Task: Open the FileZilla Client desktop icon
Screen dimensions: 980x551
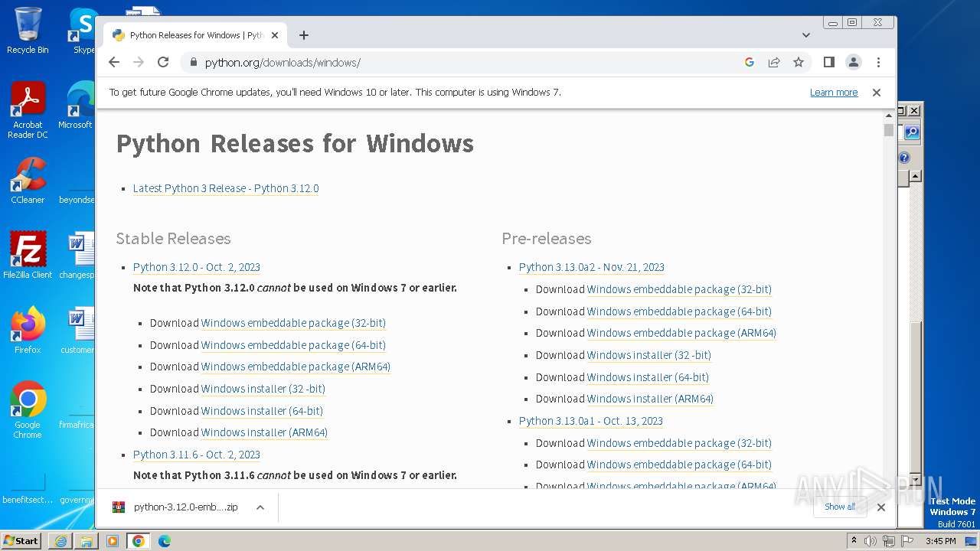Action: 28,255
